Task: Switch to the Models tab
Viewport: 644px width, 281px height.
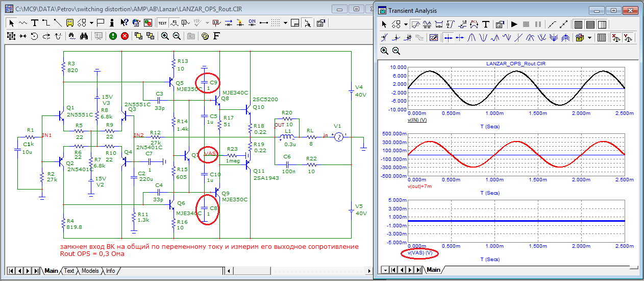Action: [90, 271]
